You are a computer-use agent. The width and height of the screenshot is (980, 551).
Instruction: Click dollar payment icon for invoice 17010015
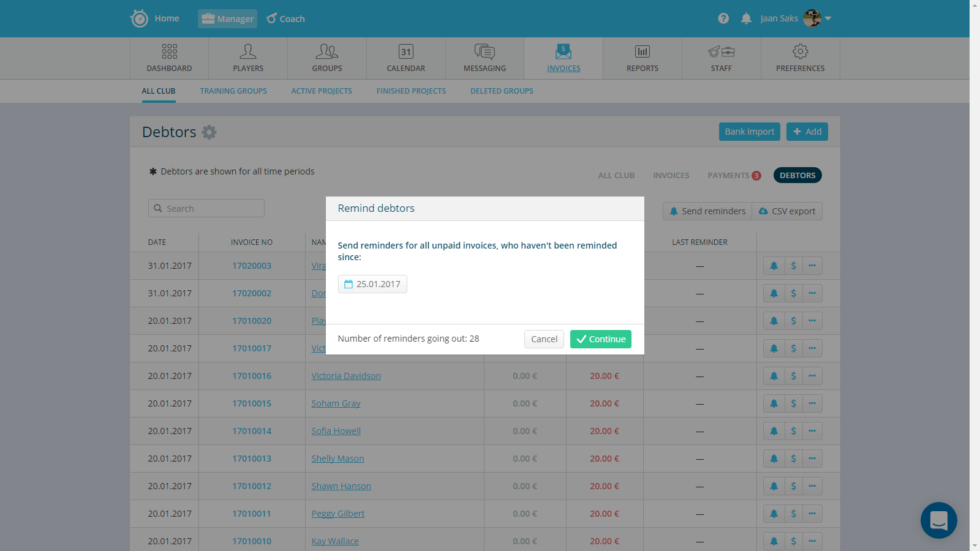click(793, 403)
